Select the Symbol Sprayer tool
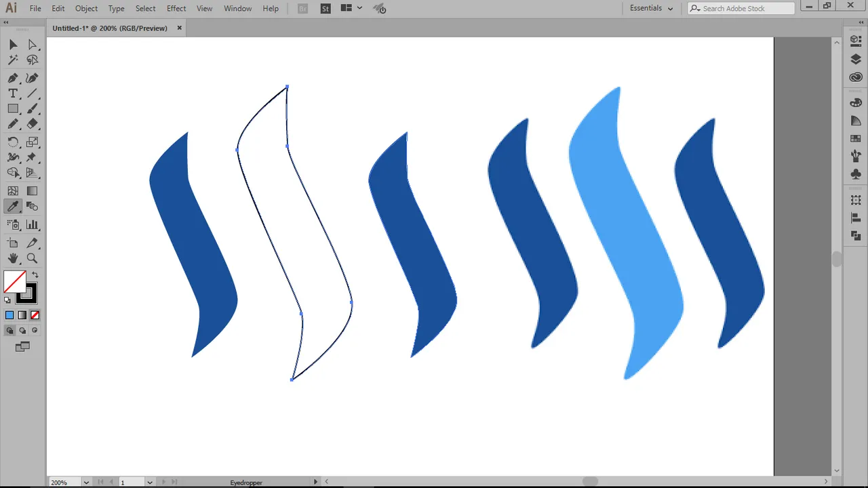 pyautogui.click(x=13, y=224)
